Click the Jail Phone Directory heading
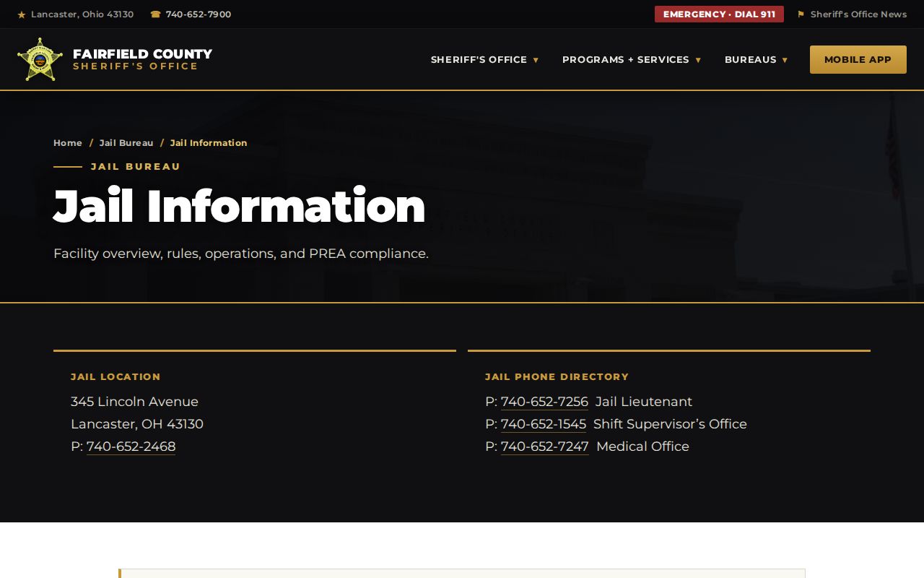 [x=557, y=376]
